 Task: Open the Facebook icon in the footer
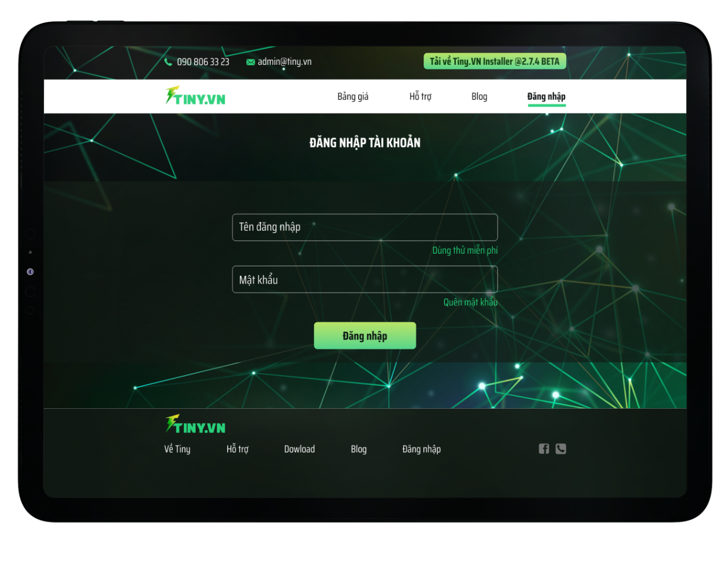(544, 449)
